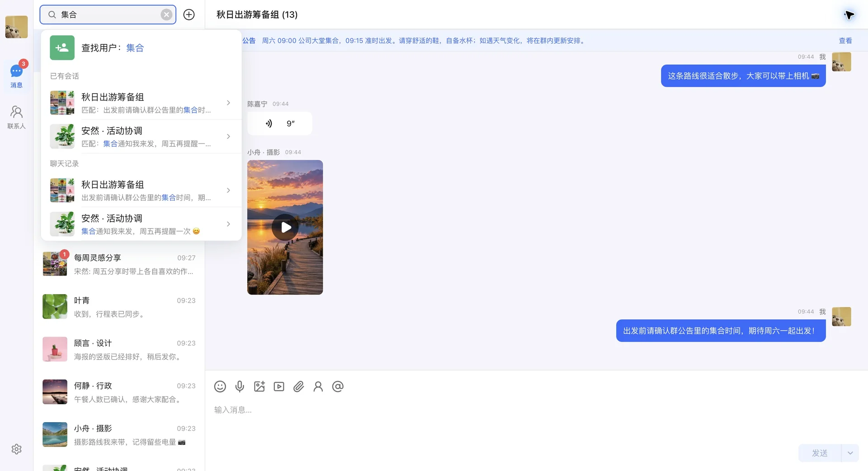Click the microphone voice input icon

pos(240,386)
